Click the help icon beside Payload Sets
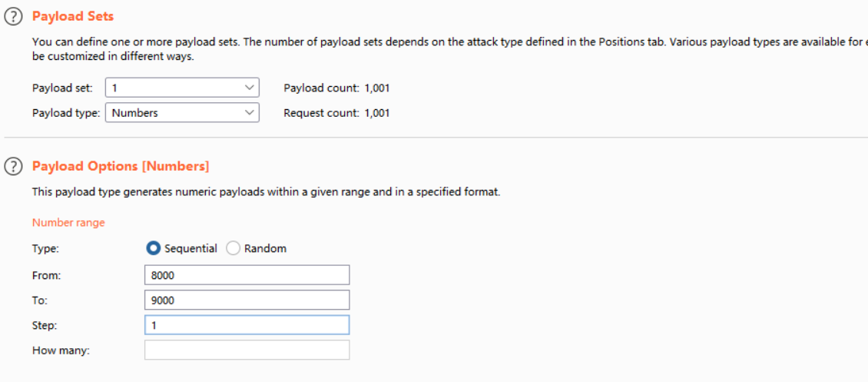Viewport: 868px width, 382px height. 14,16
